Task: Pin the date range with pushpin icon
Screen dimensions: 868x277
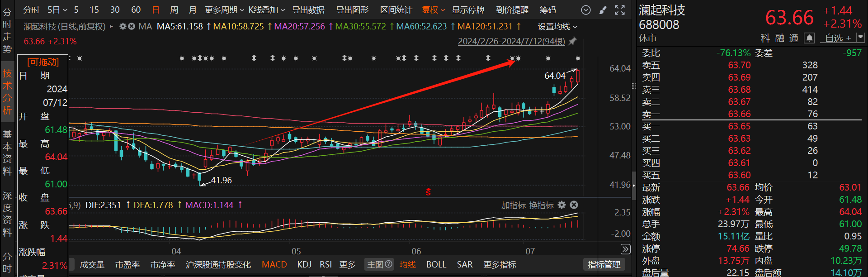Action: [573, 41]
